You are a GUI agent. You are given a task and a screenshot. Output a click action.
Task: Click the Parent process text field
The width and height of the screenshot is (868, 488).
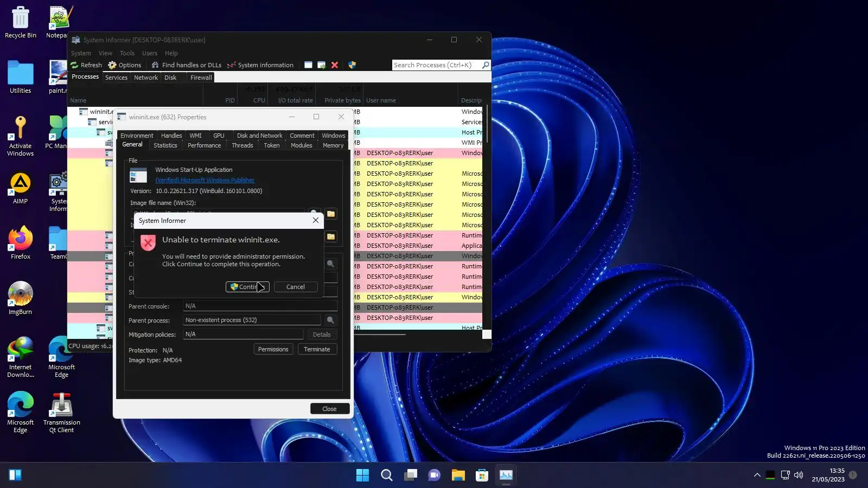[252, 320]
